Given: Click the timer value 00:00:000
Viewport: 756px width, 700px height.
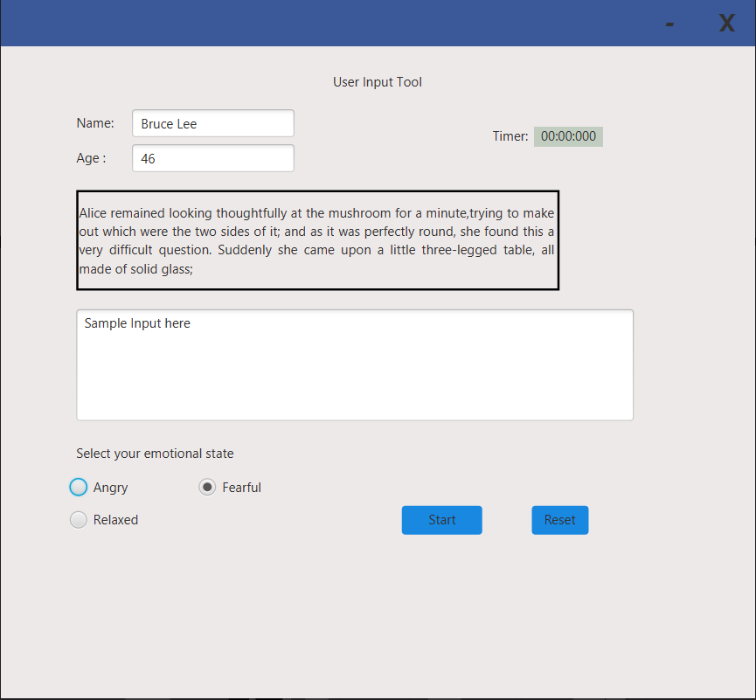Looking at the screenshot, I should pyautogui.click(x=568, y=136).
